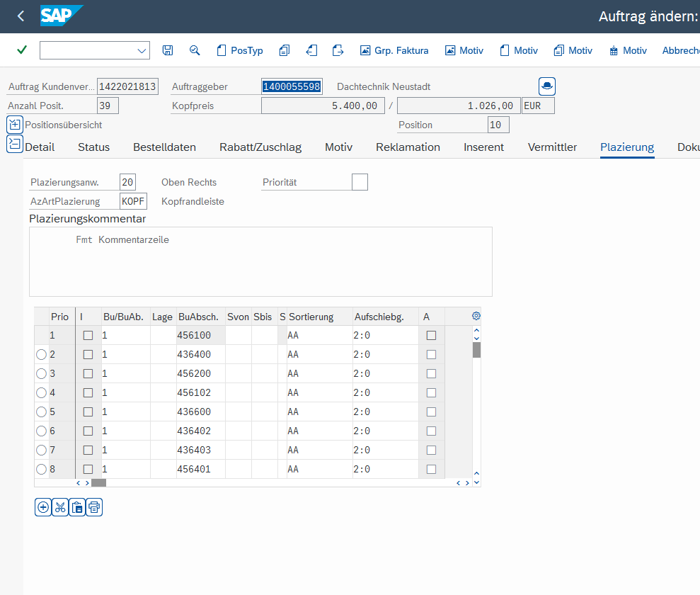
Task: Click the PosTyp toolbar button
Action: tap(240, 50)
